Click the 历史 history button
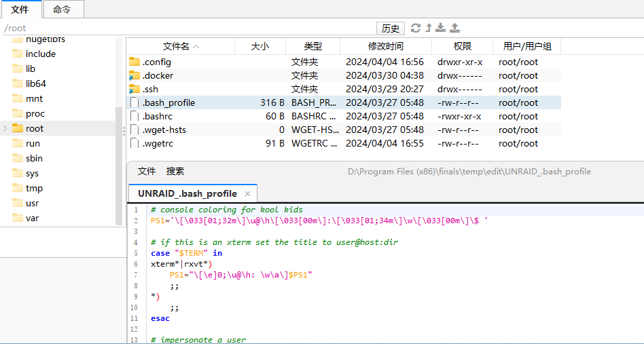 coord(391,28)
